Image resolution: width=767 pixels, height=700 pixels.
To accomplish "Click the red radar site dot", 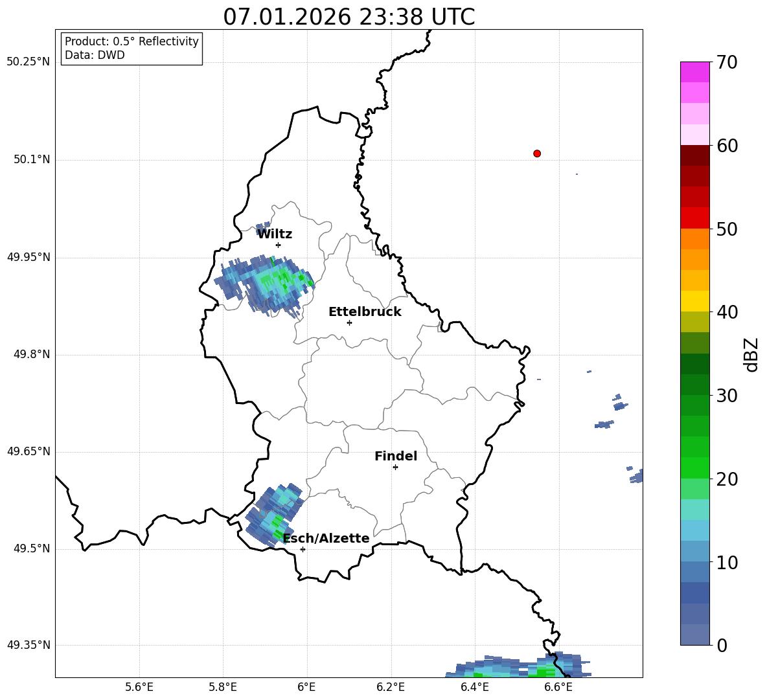I will click(x=537, y=153).
